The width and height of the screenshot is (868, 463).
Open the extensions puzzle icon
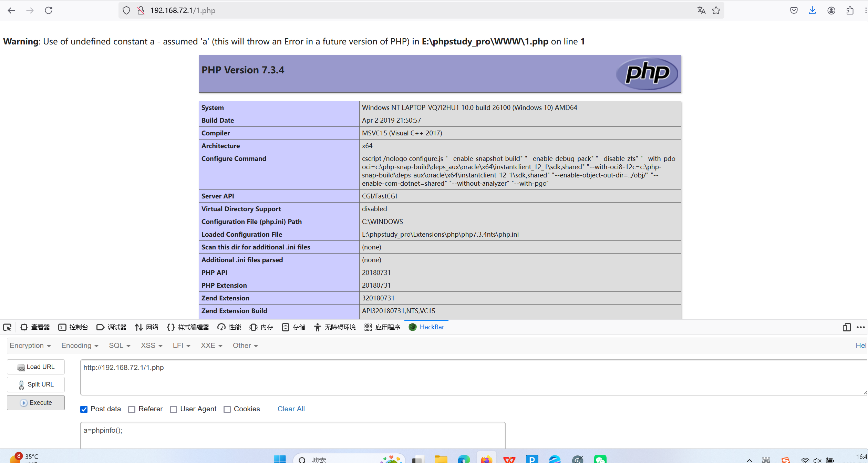850,10
